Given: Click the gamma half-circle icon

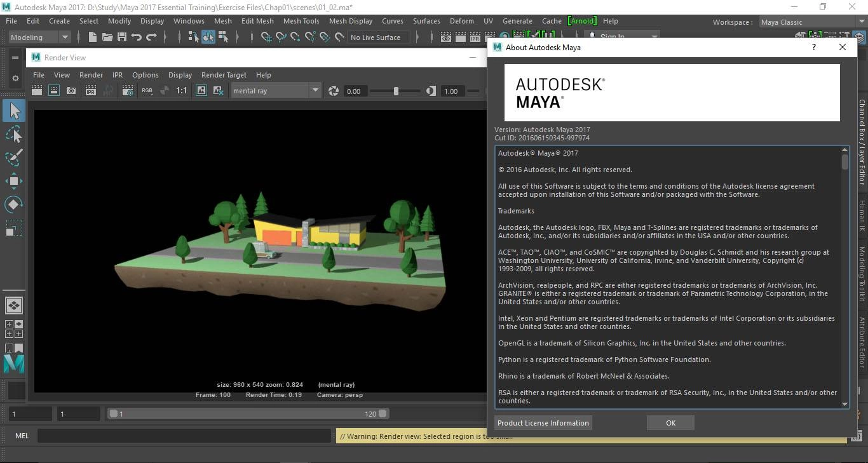Looking at the screenshot, I should pyautogui.click(x=431, y=91).
